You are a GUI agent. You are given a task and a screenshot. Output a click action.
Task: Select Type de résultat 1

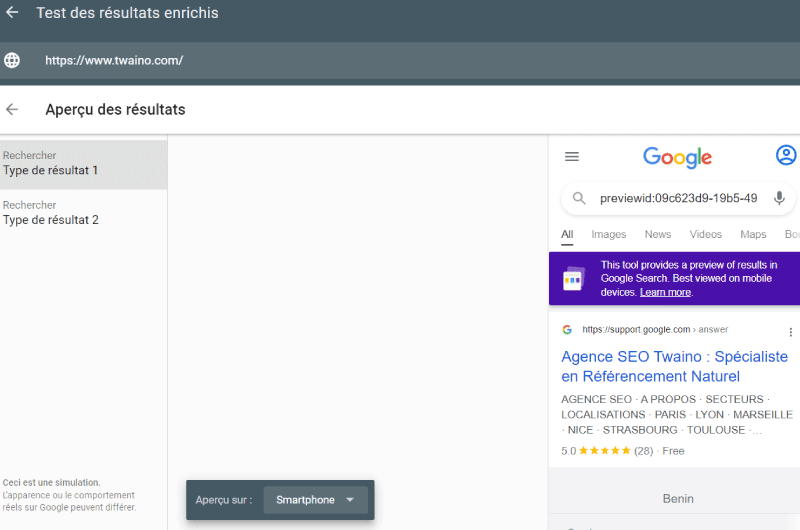tap(84, 165)
